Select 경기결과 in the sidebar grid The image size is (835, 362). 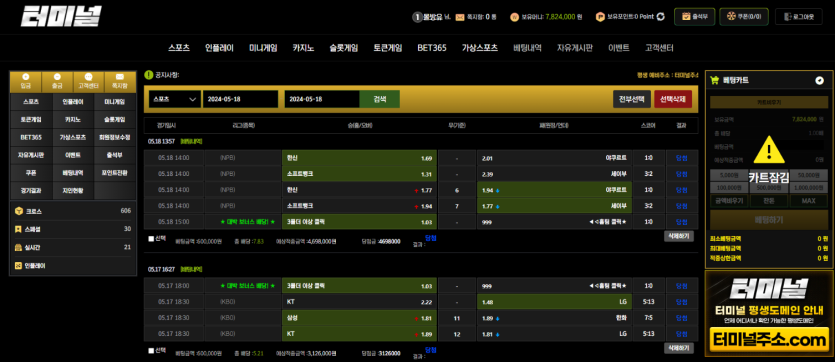[x=31, y=191]
